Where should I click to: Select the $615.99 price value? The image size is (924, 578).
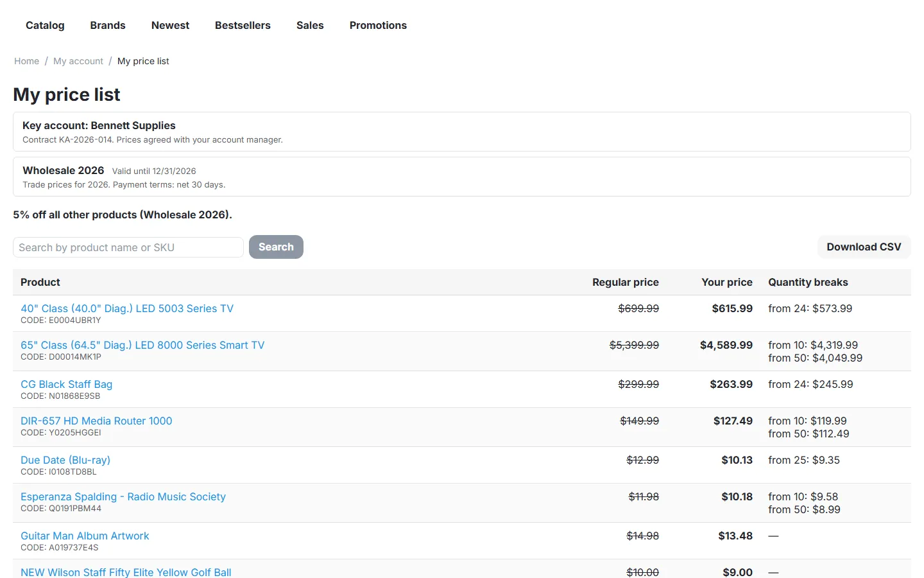tap(732, 308)
